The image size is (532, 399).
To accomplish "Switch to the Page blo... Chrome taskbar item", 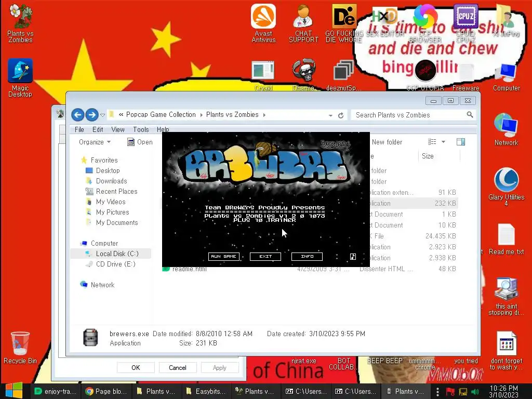I will coord(106,392).
